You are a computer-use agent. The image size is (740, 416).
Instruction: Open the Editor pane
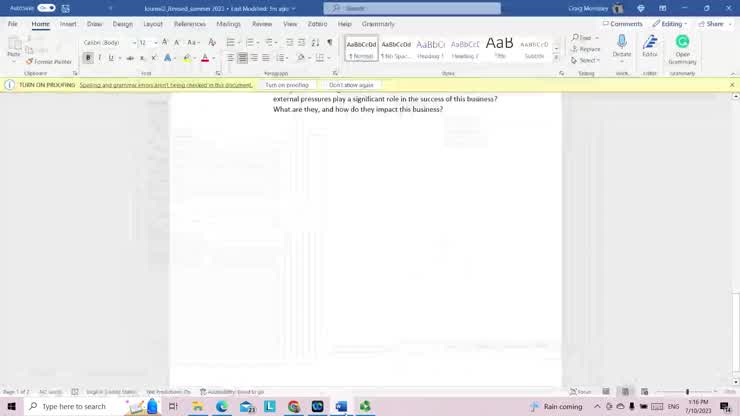click(650, 46)
